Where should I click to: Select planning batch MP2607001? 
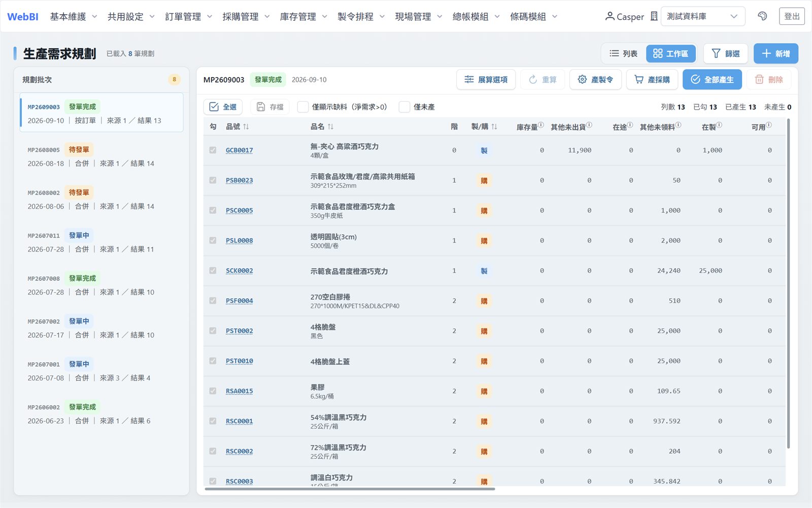pos(101,371)
